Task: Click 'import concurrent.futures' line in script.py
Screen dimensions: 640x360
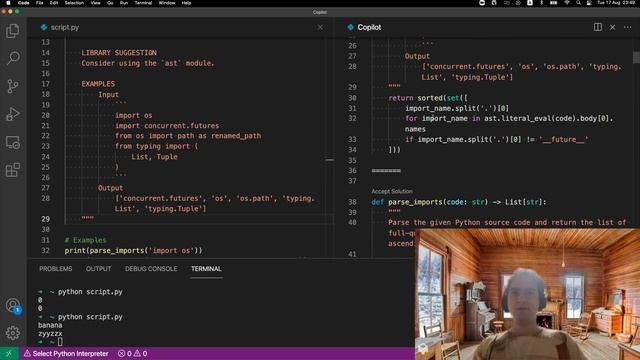Action: click(x=167, y=126)
